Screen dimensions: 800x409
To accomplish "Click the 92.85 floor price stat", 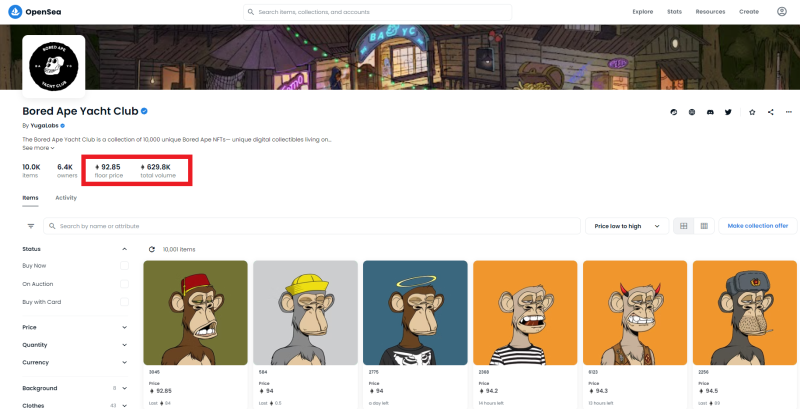I will pyautogui.click(x=108, y=171).
